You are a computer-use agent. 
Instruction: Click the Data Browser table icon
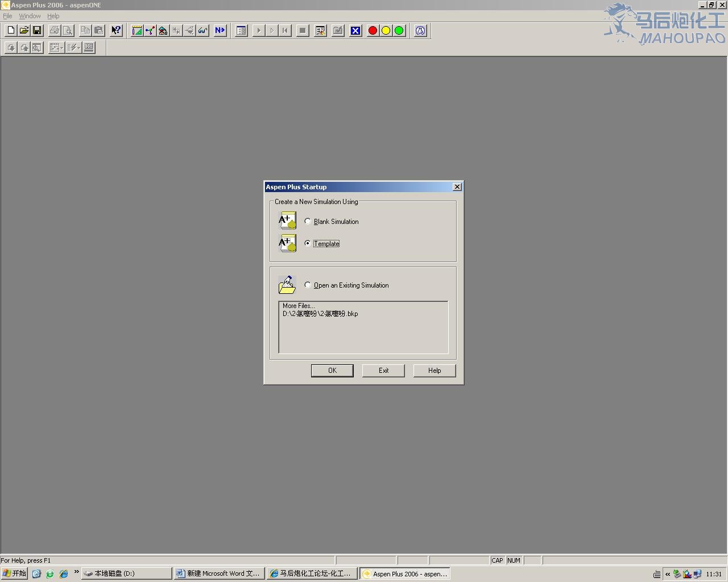coord(241,31)
